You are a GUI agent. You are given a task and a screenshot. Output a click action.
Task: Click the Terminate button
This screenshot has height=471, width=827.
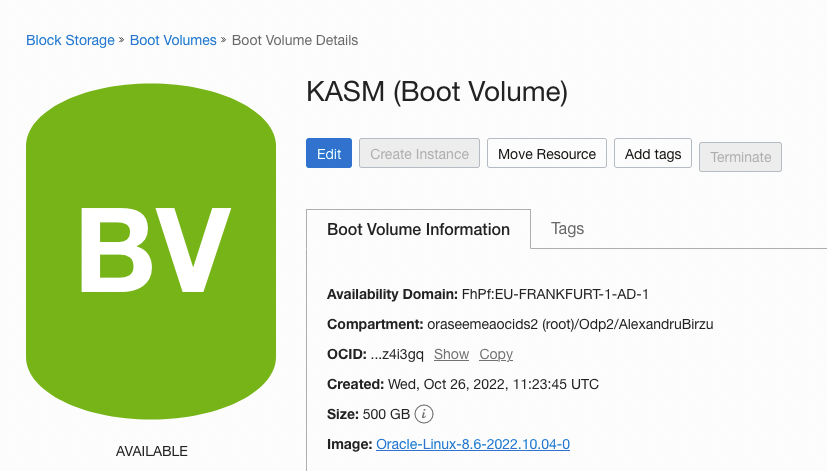coord(740,157)
